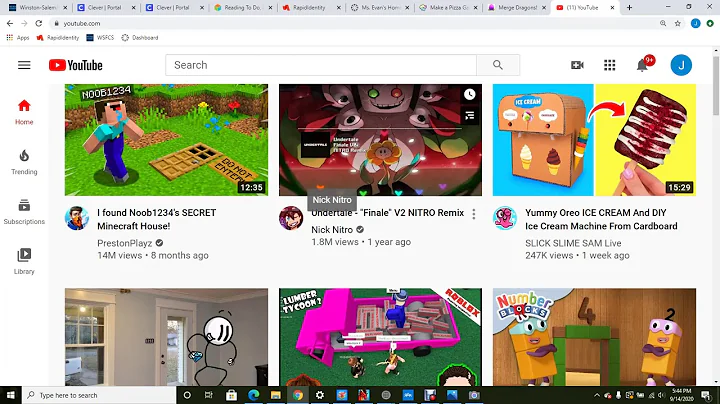This screenshot has width=720, height=404.
Task: Open Oreo ice cream video thumbnail
Action: (594, 140)
